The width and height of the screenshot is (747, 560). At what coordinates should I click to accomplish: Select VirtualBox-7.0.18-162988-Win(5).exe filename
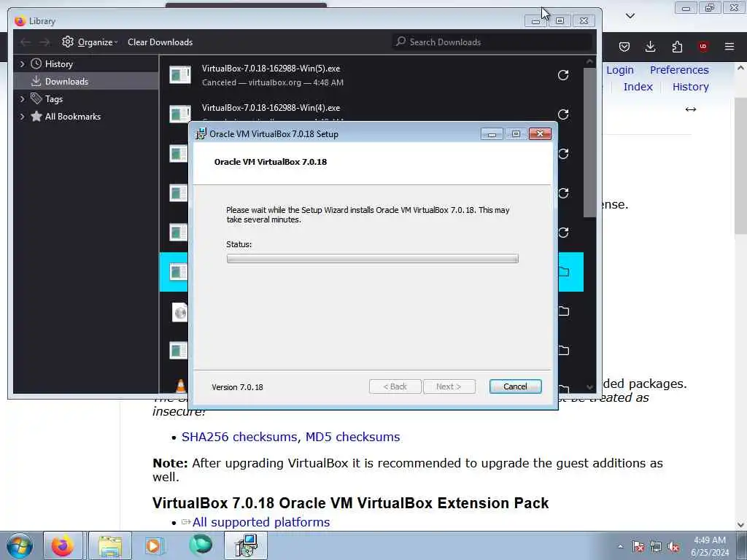[x=271, y=69]
